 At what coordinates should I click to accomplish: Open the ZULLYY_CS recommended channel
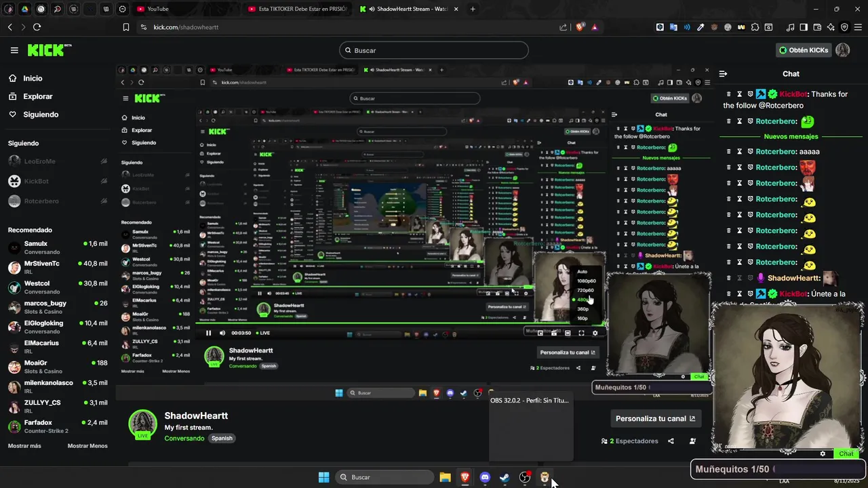(x=58, y=406)
